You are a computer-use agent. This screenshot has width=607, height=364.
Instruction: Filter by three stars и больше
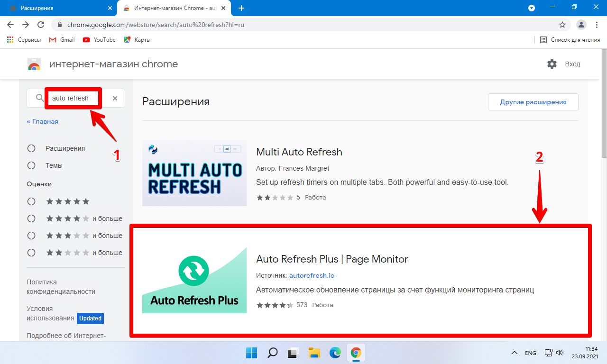(31, 236)
